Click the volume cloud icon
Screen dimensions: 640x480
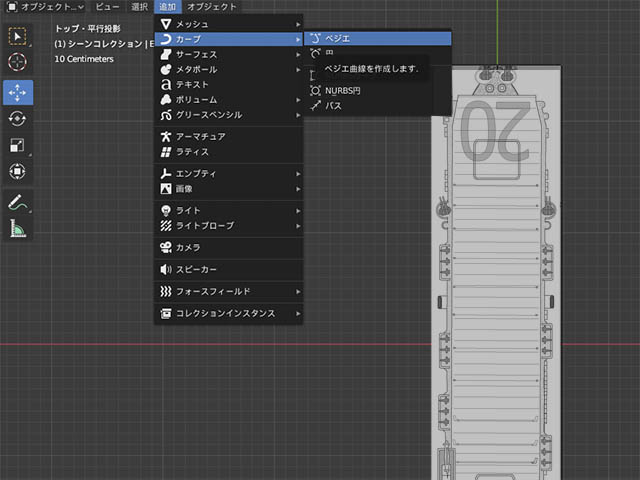[x=166, y=100]
